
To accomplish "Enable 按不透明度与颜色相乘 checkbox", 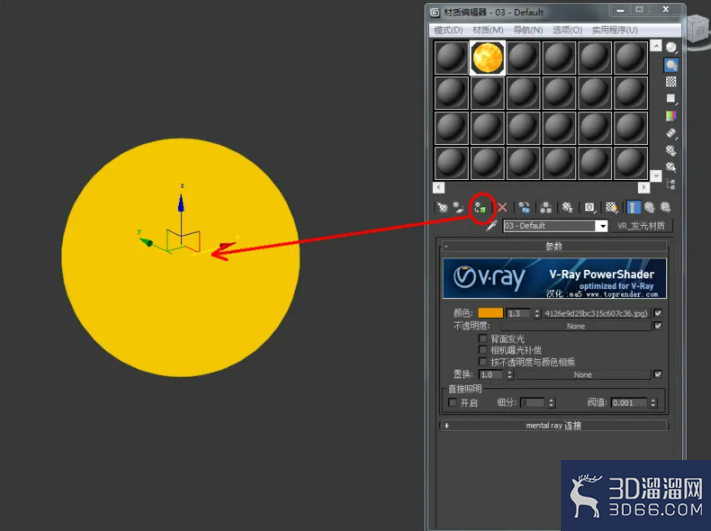I will tap(483, 361).
